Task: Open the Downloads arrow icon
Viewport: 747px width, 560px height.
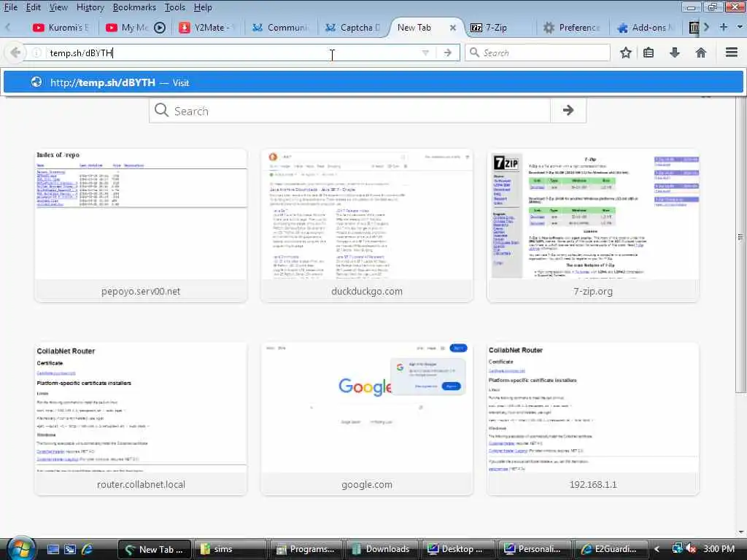Action: tap(675, 52)
